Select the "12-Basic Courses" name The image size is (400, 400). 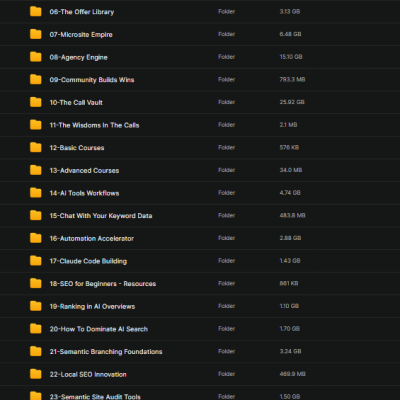click(x=77, y=148)
